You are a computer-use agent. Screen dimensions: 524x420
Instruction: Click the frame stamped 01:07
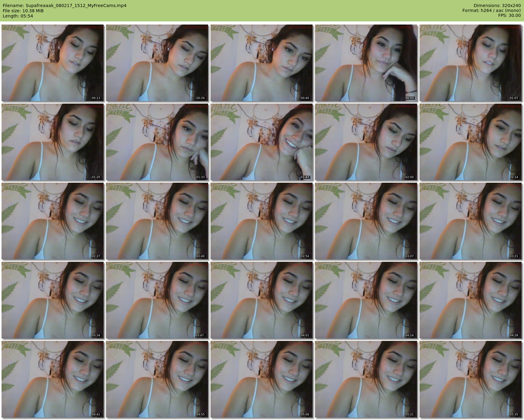[470, 63]
